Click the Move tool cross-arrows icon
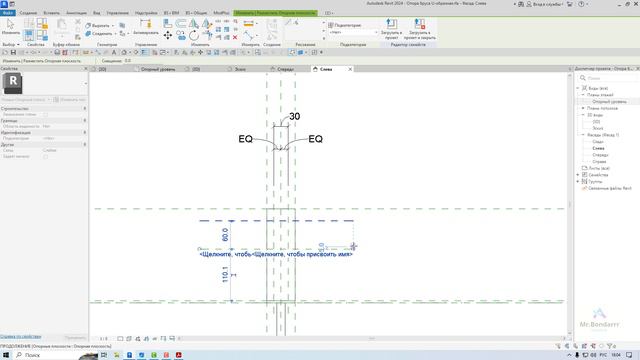The width and height of the screenshot is (640, 360). pyautogui.click(x=168, y=36)
